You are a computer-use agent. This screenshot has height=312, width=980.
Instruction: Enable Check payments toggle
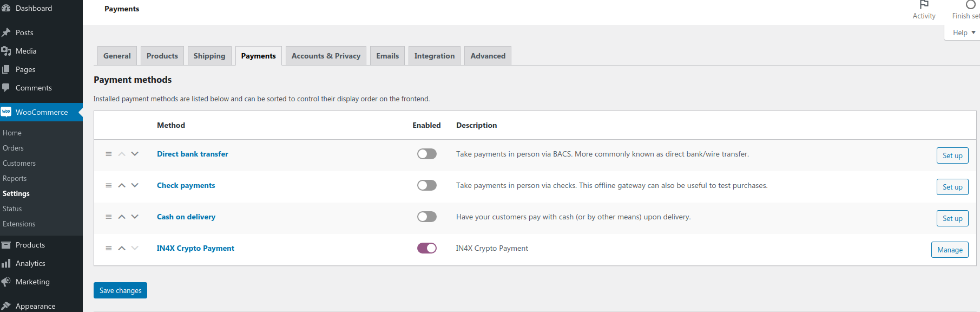click(x=427, y=185)
